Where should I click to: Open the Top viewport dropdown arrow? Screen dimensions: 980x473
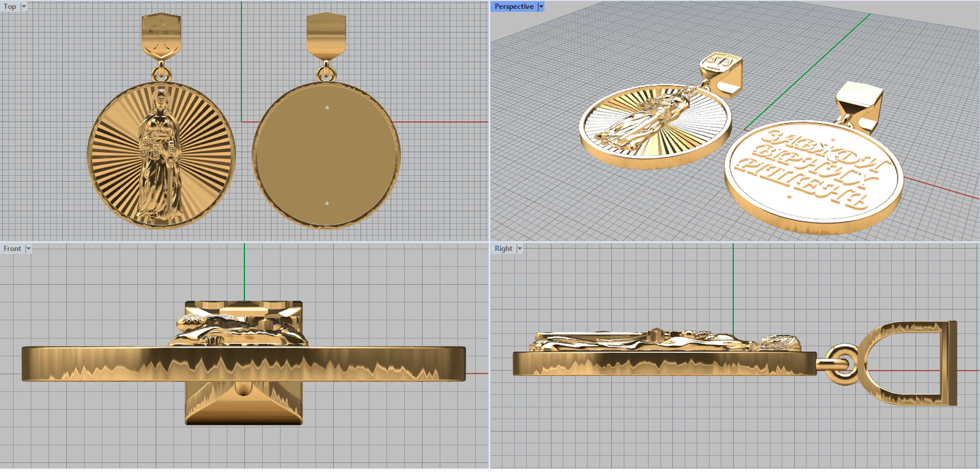tap(24, 7)
